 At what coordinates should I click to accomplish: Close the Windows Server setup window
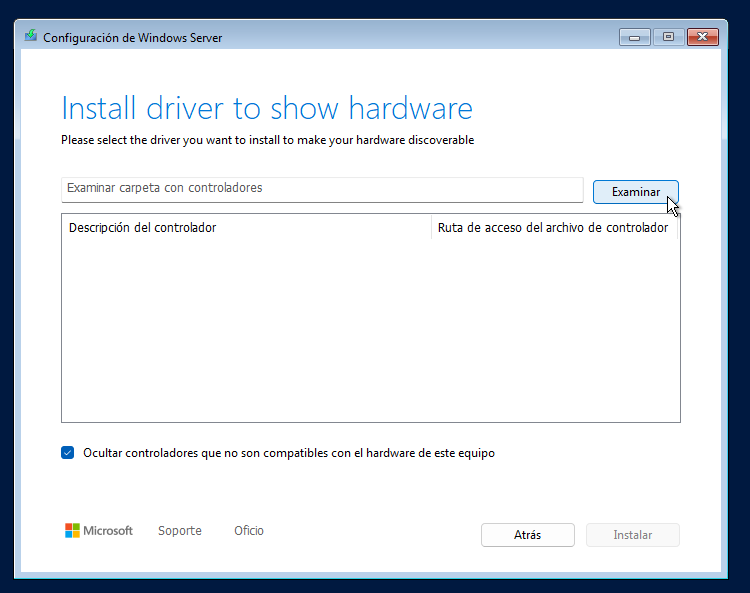(703, 37)
